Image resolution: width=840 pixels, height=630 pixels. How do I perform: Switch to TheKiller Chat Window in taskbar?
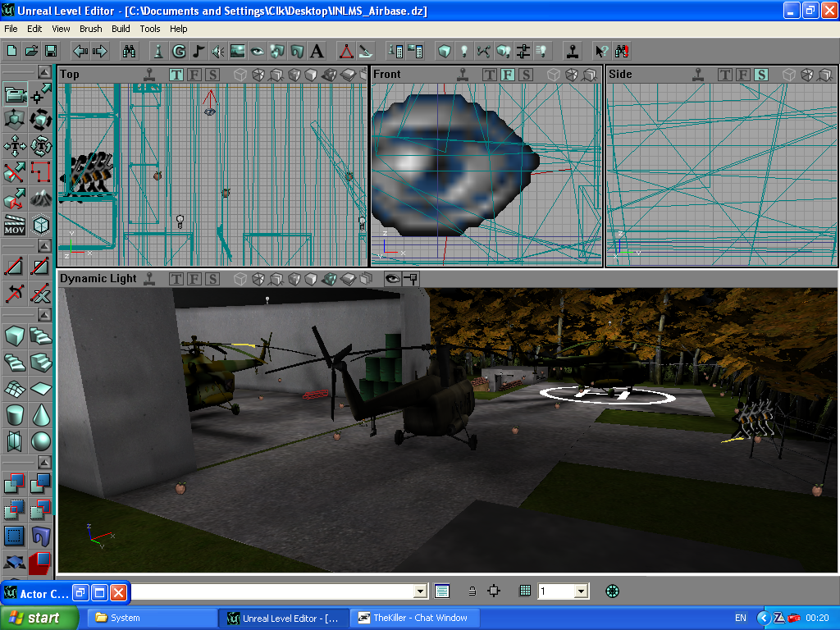[414, 618]
